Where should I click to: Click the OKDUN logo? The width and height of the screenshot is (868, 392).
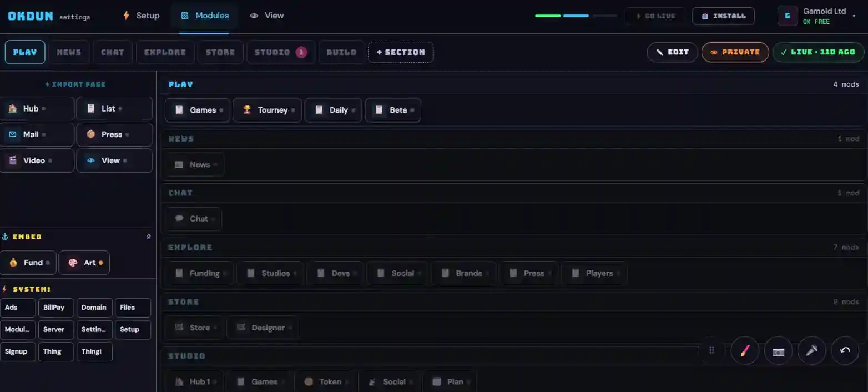coord(31,16)
